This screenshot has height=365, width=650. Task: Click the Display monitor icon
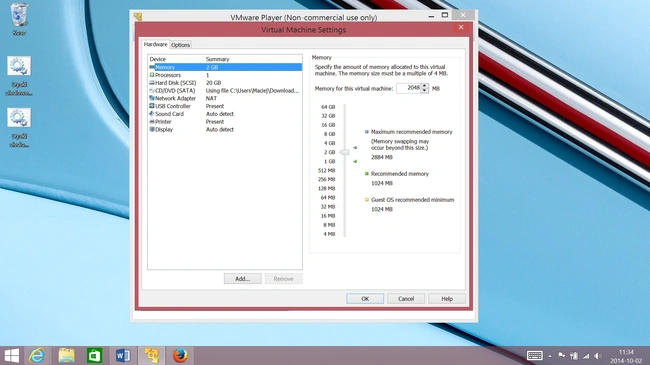click(152, 129)
